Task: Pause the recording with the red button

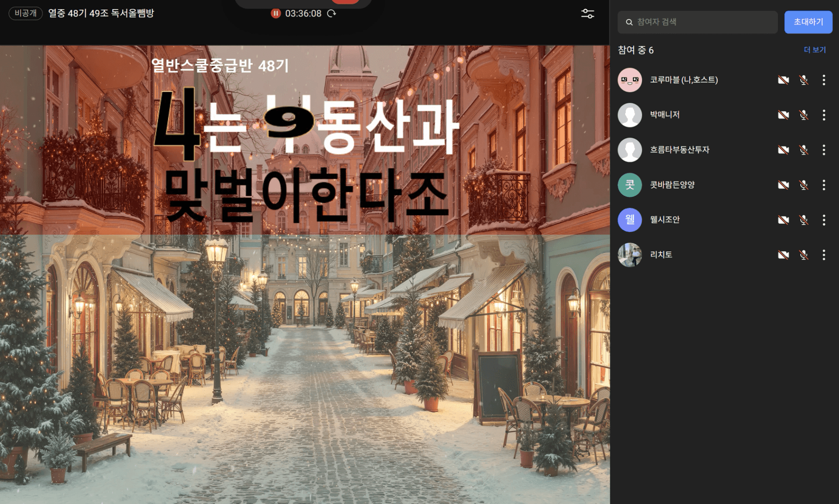Action: click(x=276, y=13)
